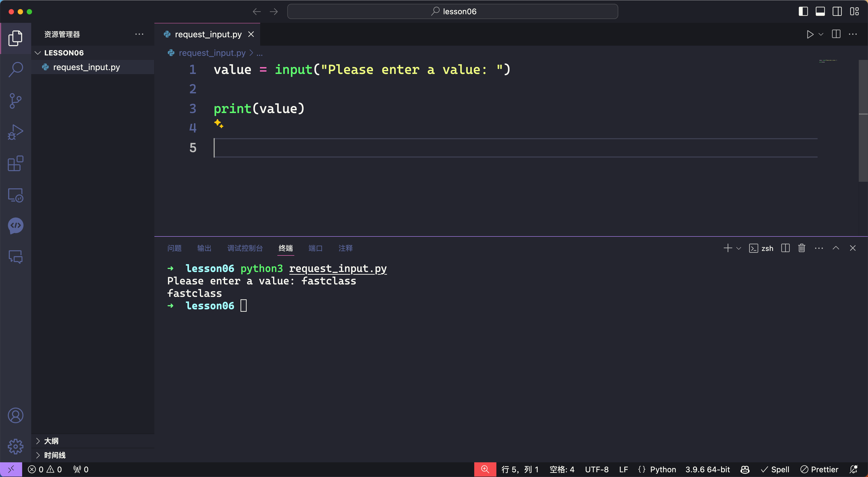Open notifications bell in status bar
Screen dimensions: 868x477
pos(854,469)
